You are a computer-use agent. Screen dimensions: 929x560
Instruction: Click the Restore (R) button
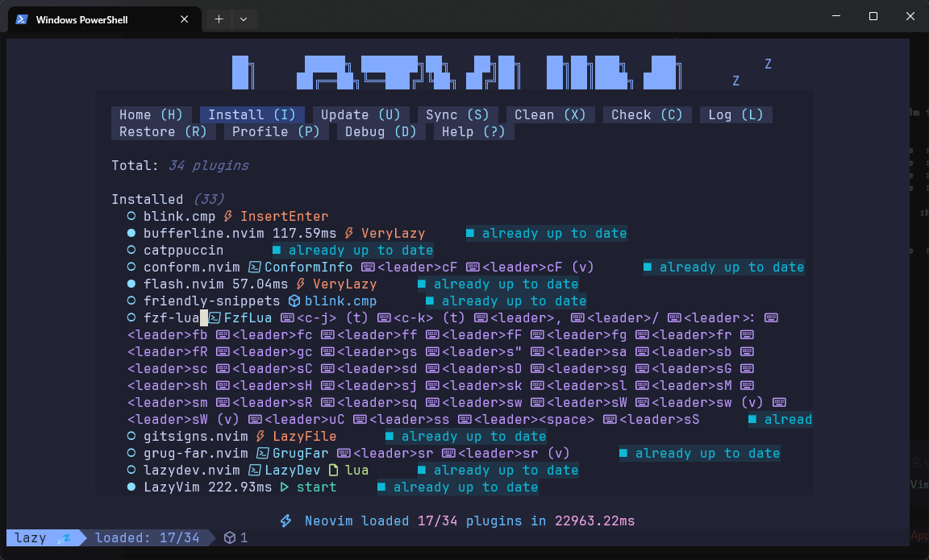164,132
